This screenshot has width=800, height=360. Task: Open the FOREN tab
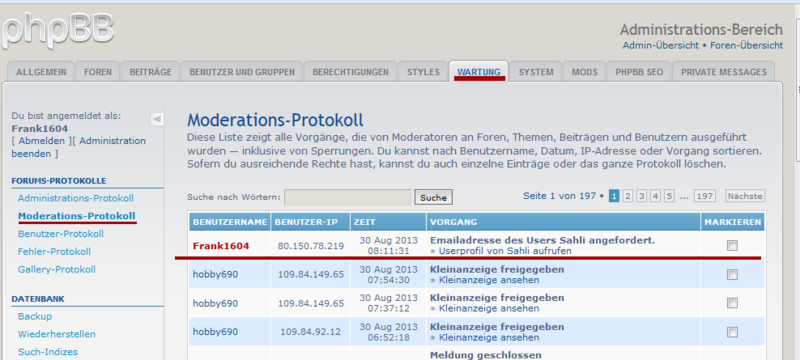point(97,72)
